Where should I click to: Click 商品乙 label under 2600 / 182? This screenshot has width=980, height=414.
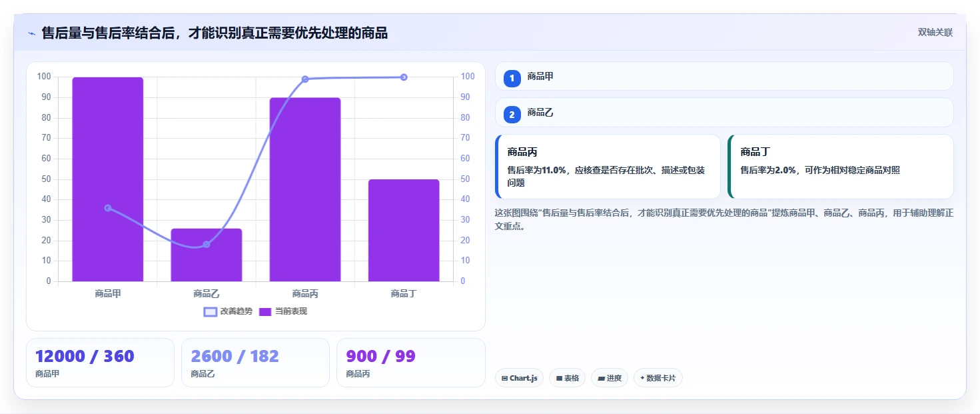[203, 374]
